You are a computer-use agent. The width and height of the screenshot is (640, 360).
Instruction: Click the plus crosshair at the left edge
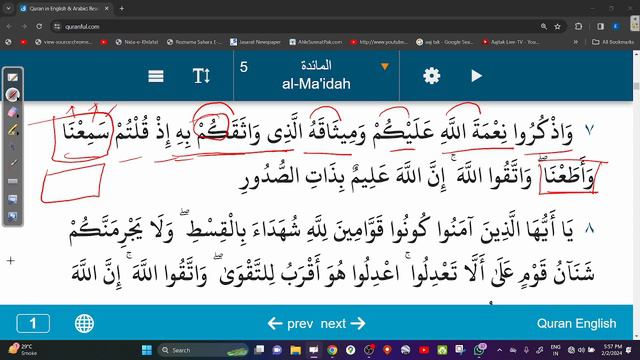pyautogui.click(x=11, y=260)
